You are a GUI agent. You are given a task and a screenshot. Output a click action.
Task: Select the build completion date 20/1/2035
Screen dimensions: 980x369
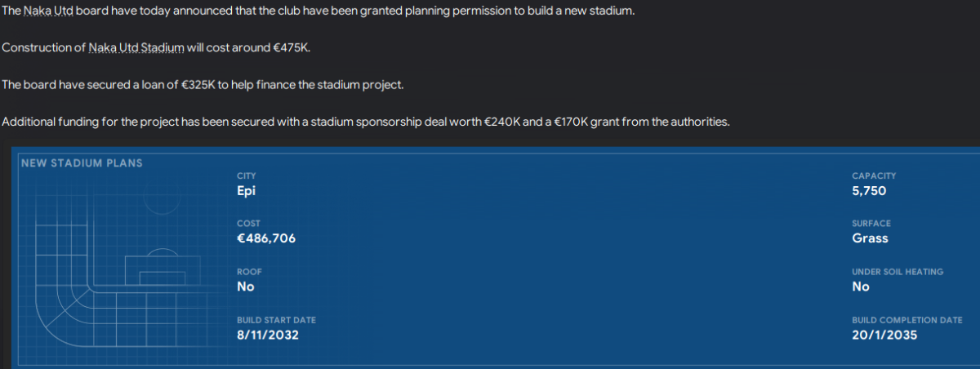885,335
